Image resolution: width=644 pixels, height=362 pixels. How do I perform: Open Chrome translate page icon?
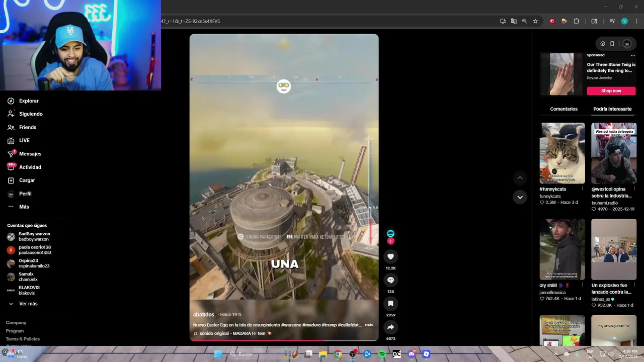point(514,21)
